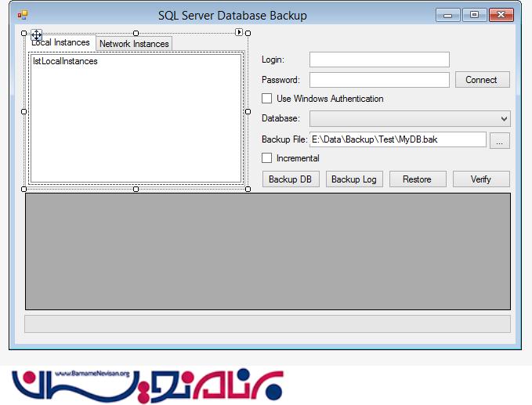Select the Local Instances tab

click(x=63, y=43)
